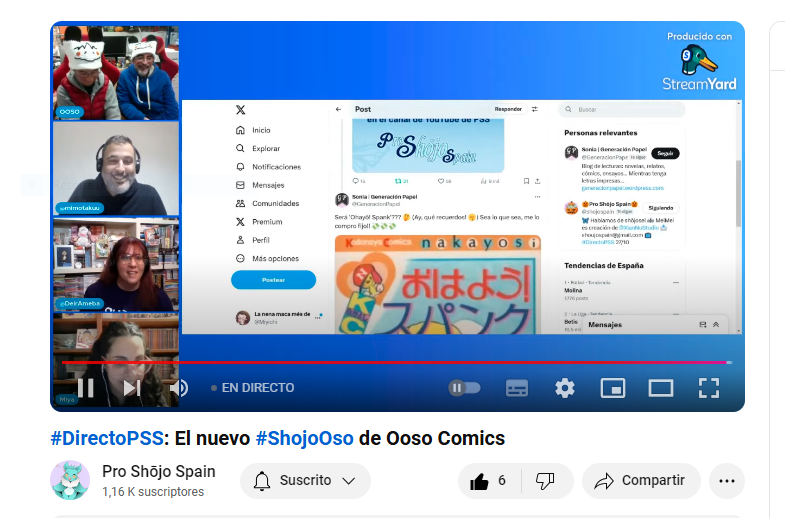Open the #DirectoPSS hashtag link
Screen dimensions: 785x518
pos(107,438)
